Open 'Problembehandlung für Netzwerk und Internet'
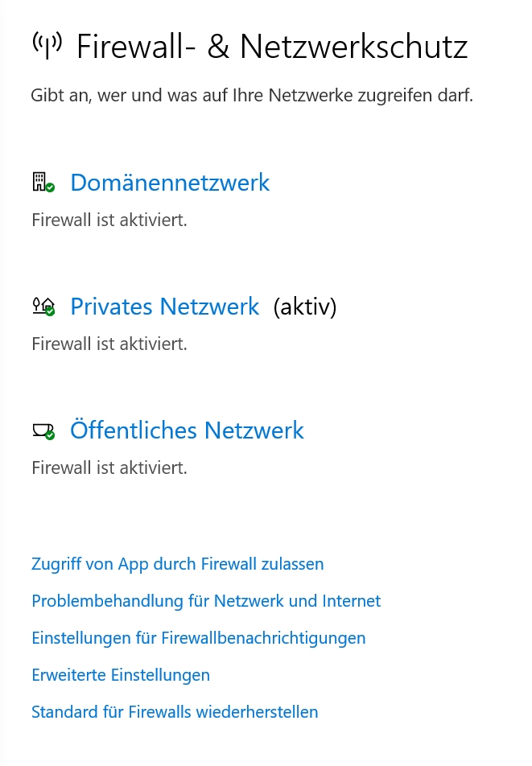 pos(205,601)
